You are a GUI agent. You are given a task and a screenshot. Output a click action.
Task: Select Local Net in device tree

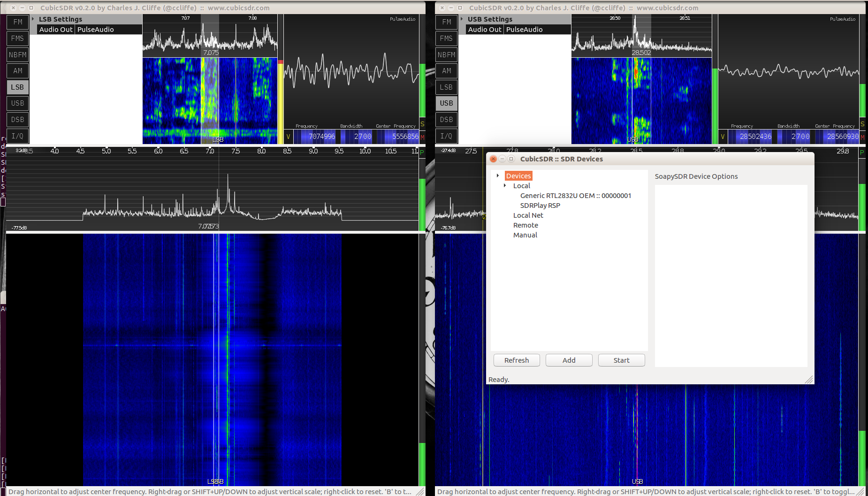coord(528,215)
